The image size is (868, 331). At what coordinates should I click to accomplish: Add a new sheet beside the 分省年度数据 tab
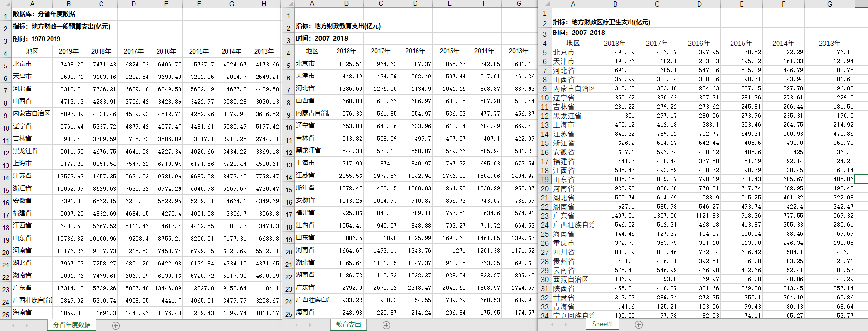(x=116, y=325)
